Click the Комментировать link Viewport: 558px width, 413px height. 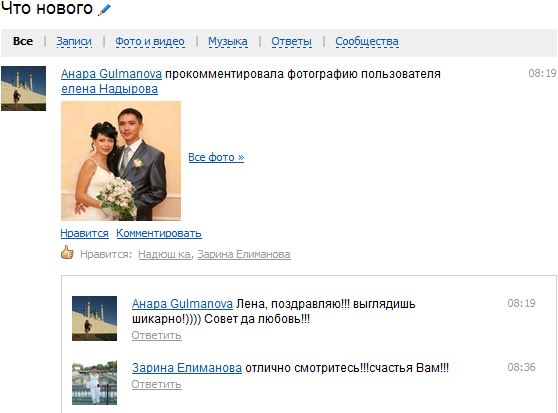click(159, 233)
